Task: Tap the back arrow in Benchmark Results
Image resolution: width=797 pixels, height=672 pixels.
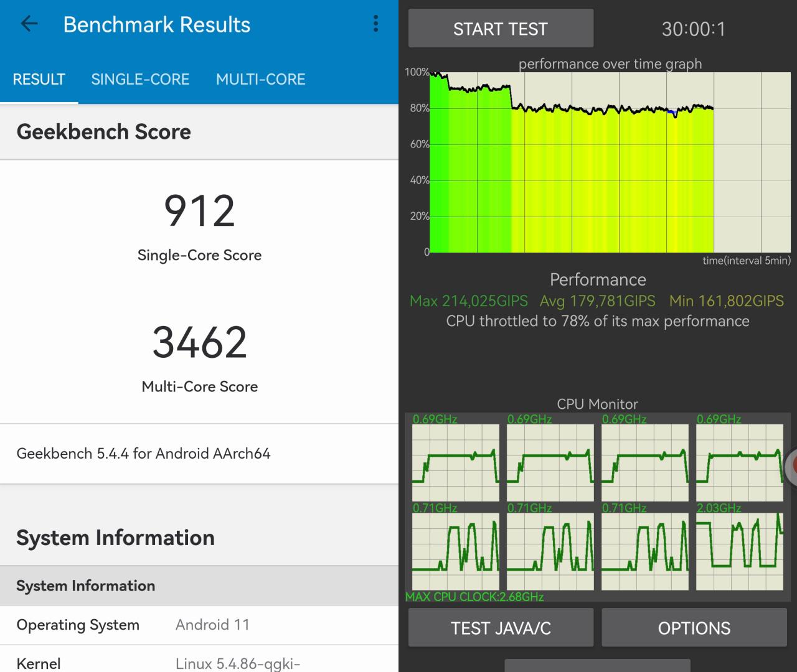Action: [x=29, y=24]
